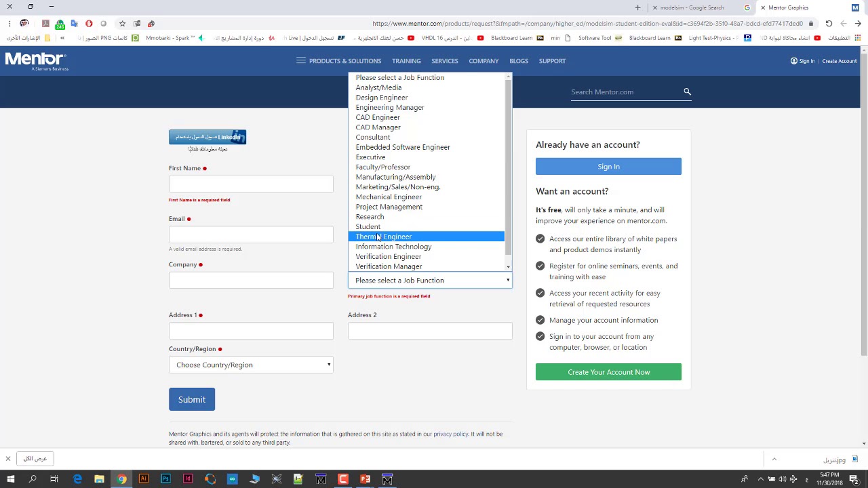This screenshot has height=488, width=868.
Task: Click the First Name field
Action: point(251,184)
